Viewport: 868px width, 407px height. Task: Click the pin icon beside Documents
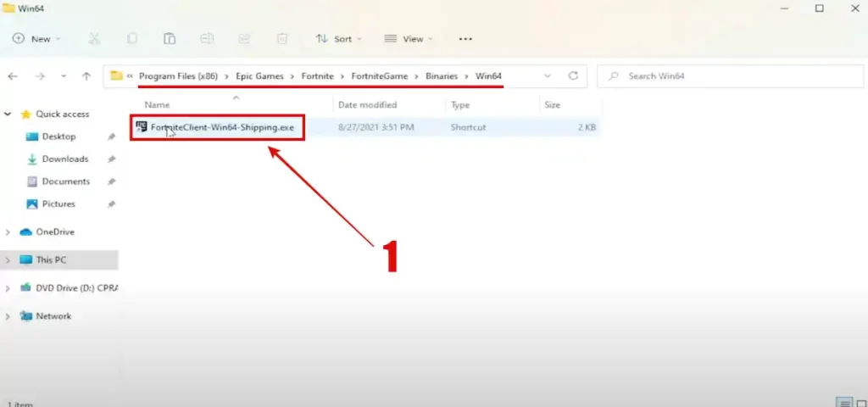(111, 181)
